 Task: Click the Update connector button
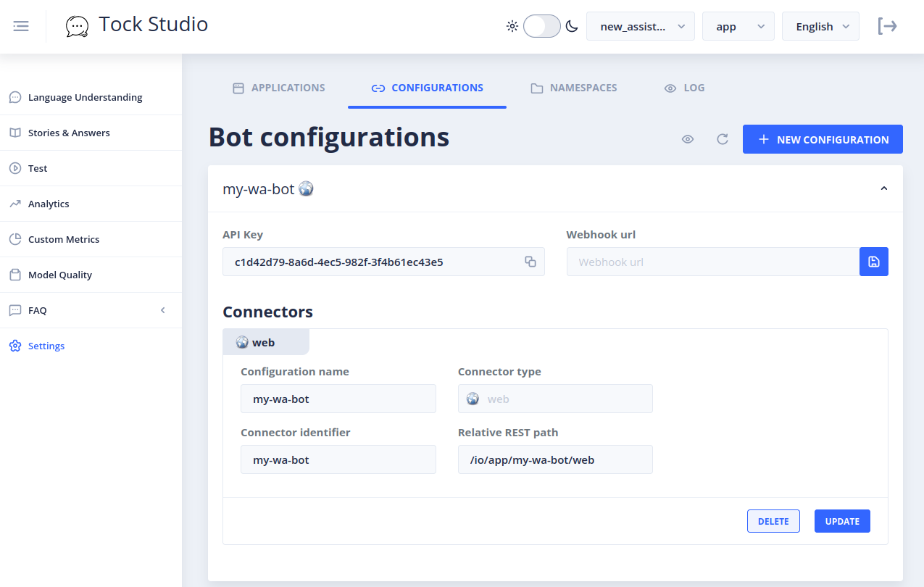[842, 521]
